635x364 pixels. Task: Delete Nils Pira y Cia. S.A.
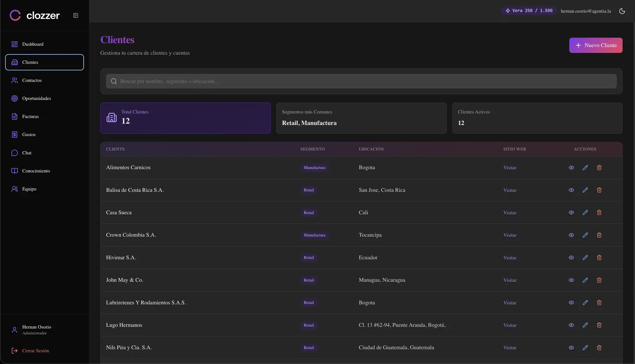click(x=599, y=348)
